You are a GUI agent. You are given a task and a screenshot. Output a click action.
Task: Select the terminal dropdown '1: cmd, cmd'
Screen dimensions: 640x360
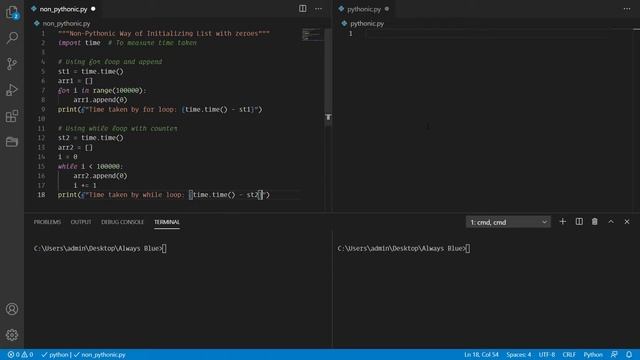tap(508, 222)
